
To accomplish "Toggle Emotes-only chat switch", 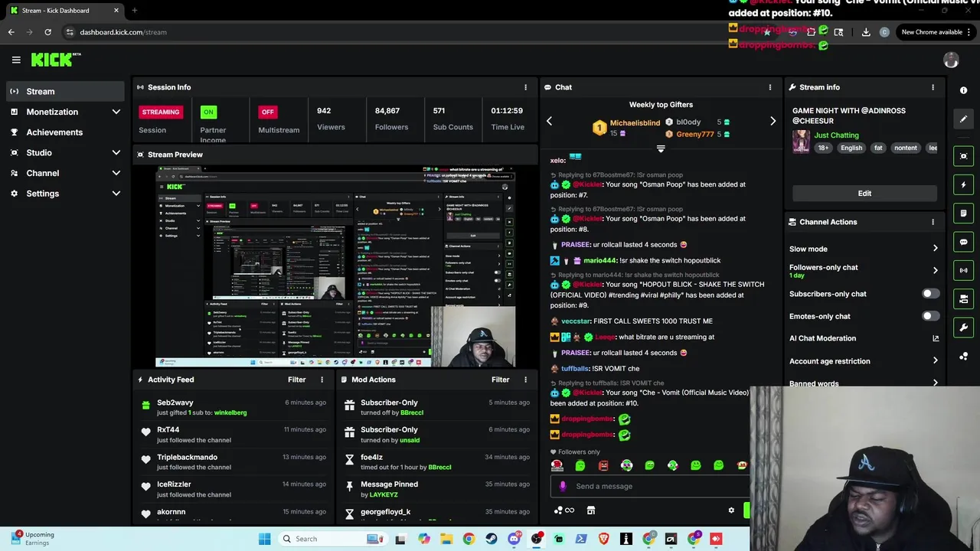I will pos(930,316).
